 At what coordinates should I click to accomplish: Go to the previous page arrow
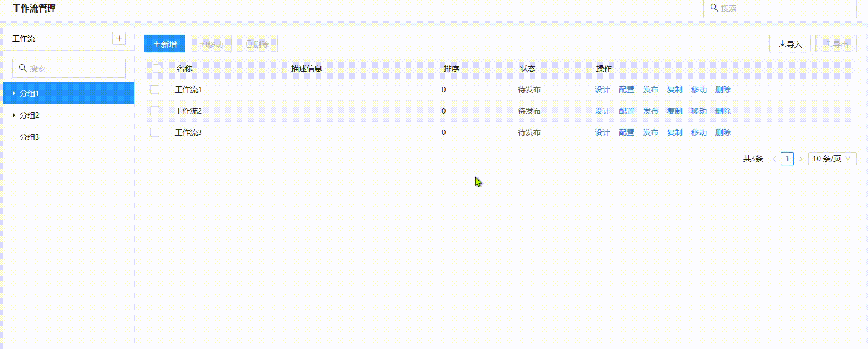pyautogui.click(x=774, y=159)
